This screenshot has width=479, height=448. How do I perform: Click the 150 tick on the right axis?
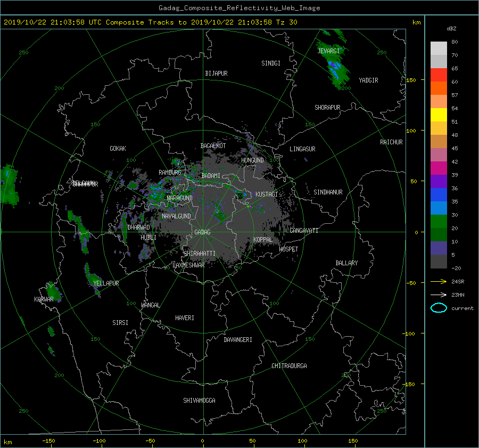[411, 80]
